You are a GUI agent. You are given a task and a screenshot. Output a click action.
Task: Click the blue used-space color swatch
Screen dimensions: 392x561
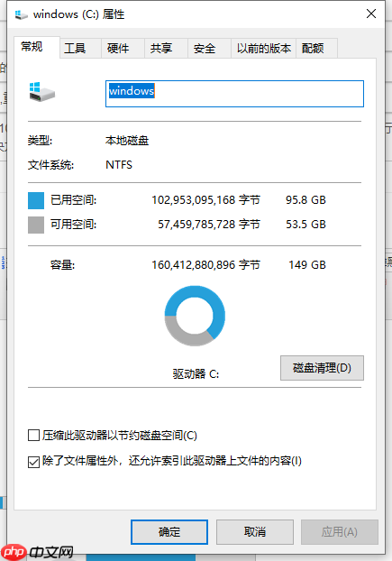pos(36,200)
